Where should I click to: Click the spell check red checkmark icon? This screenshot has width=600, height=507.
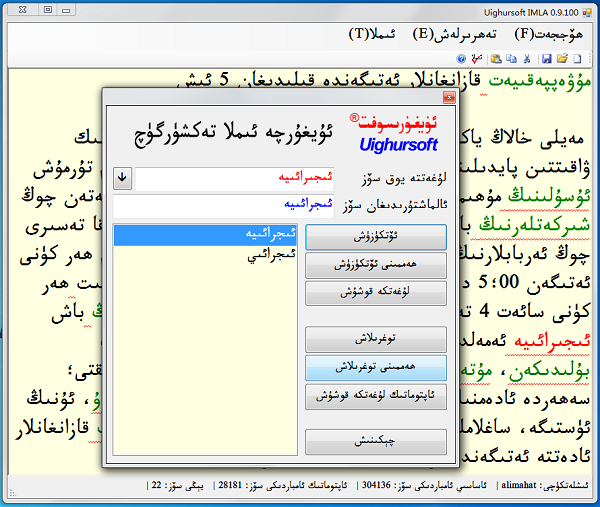tap(476, 59)
